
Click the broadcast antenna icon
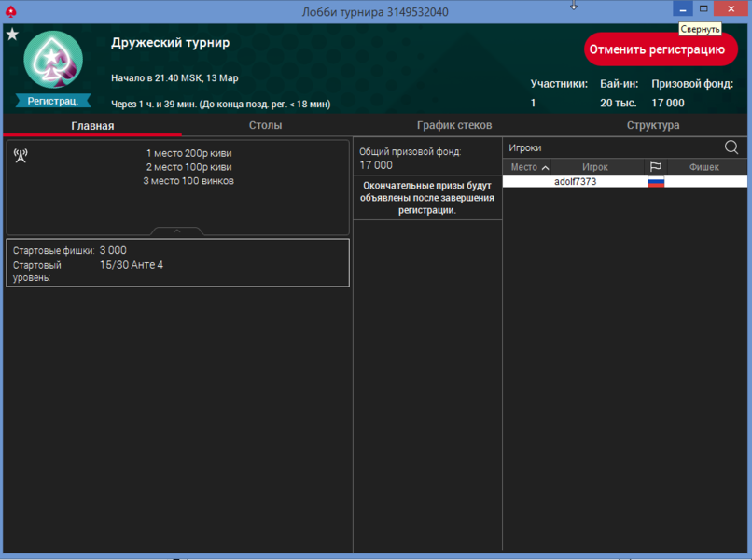(x=21, y=155)
